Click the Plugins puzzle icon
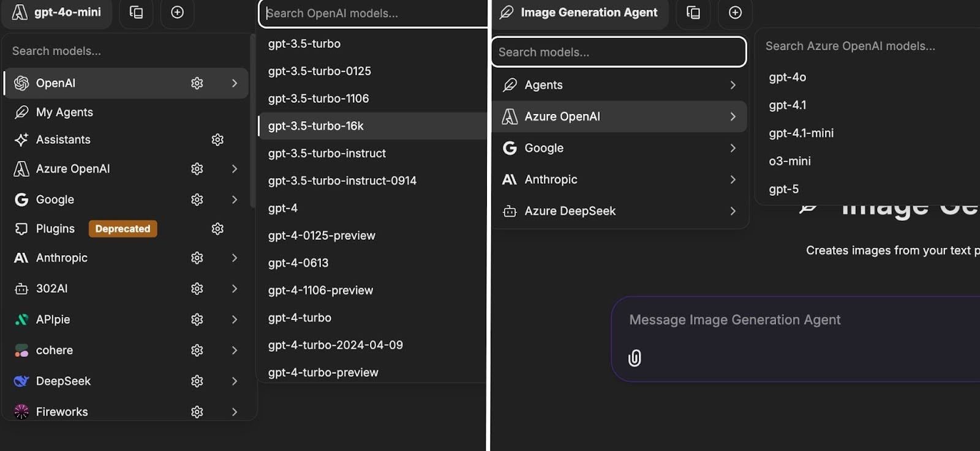This screenshot has height=451, width=980. [x=21, y=229]
